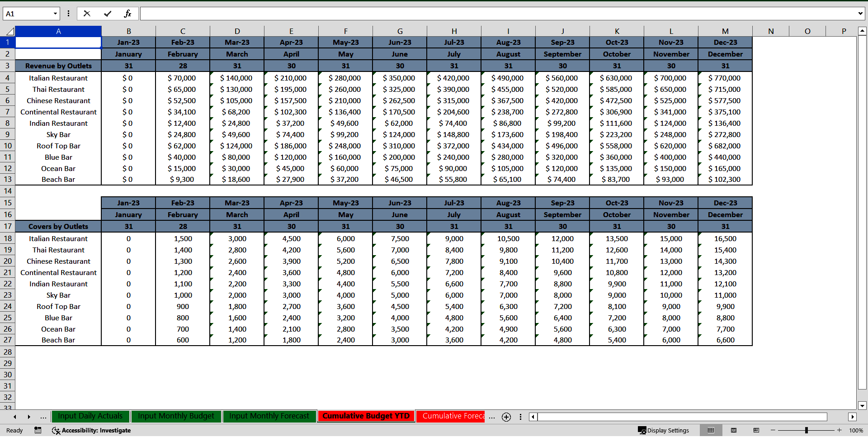The width and height of the screenshot is (868, 437).
Task: Click the Select All corner triangle
Action: coord(9,31)
